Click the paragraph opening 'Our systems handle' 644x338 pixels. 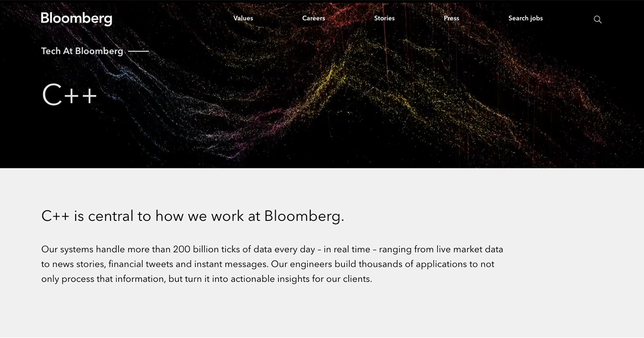pyautogui.click(x=273, y=264)
